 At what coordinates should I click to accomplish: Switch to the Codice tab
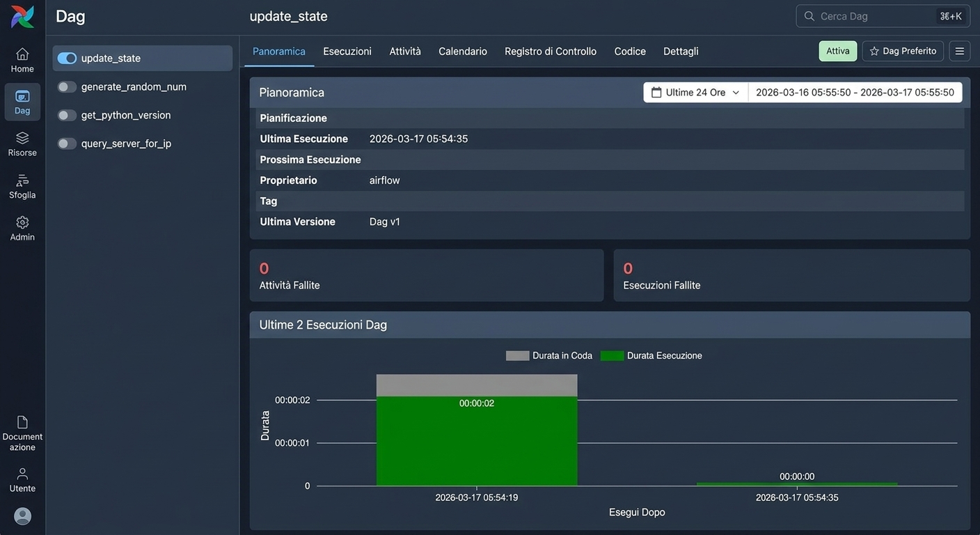coord(630,52)
